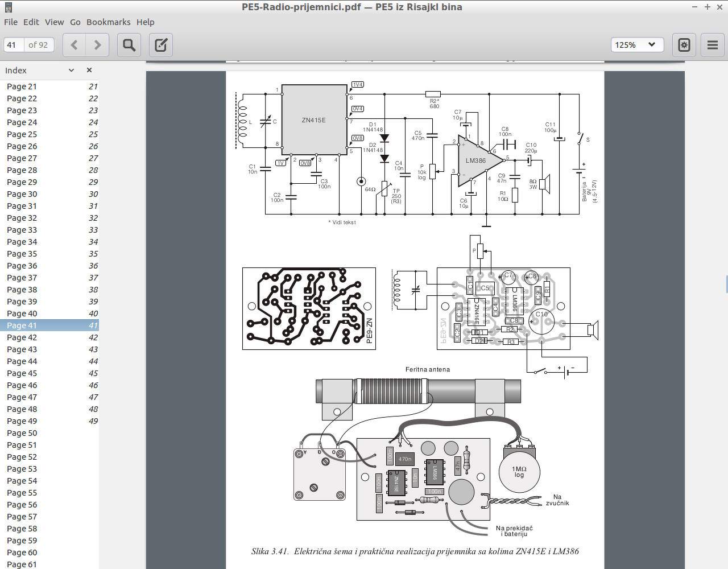Open Page 37 from the index list

click(49, 278)
